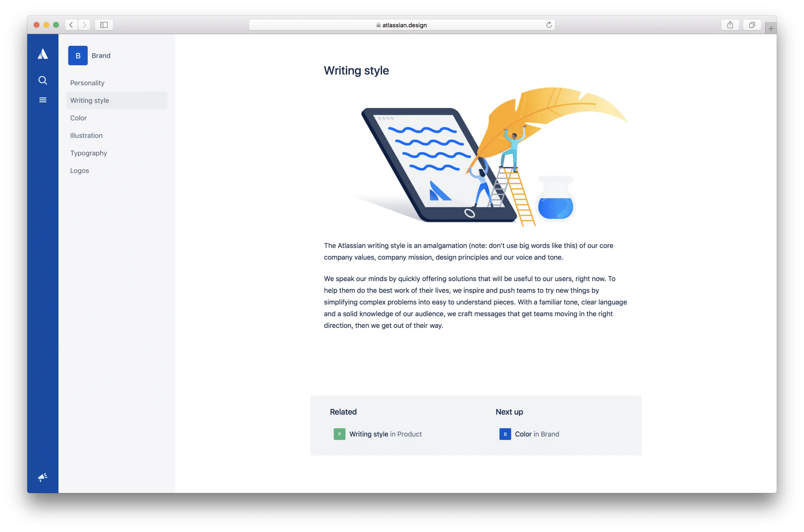
Task: Click the hamburger menu icon in sidebar
Action: click(43, 100)
